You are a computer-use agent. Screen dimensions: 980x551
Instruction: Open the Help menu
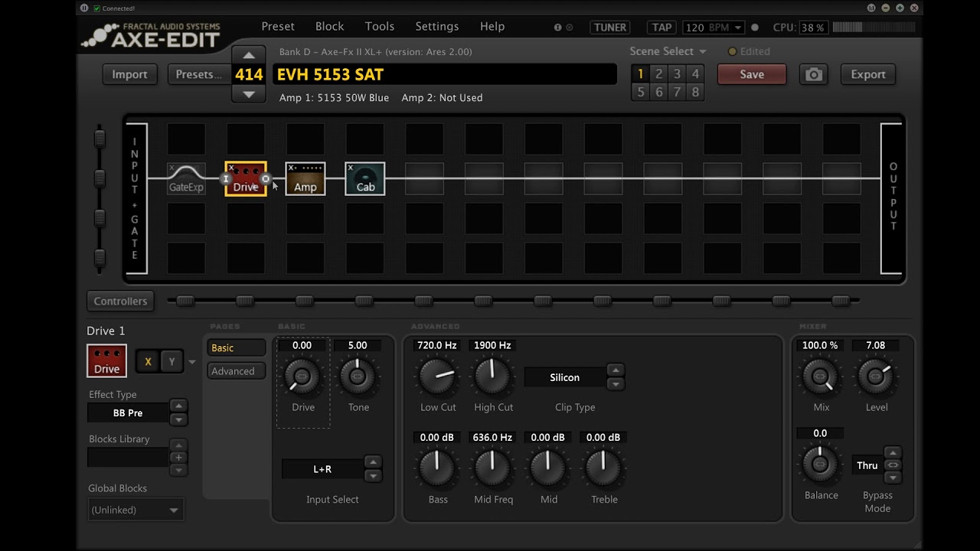pyautogui.click(x=492, y=26)
